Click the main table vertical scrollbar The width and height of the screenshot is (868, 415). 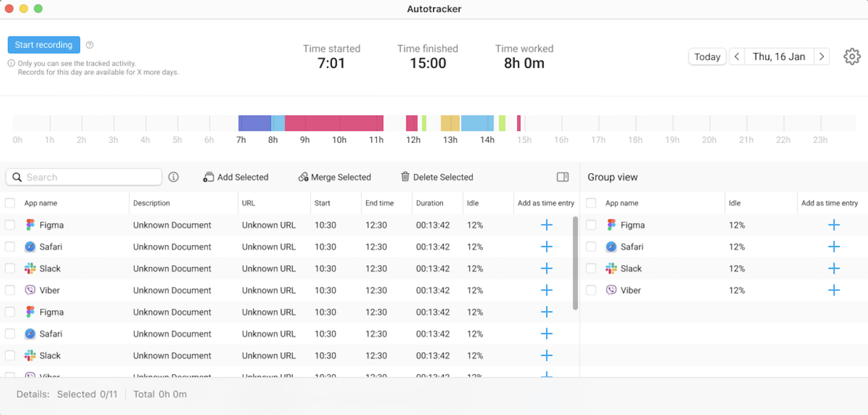(575, 263)
